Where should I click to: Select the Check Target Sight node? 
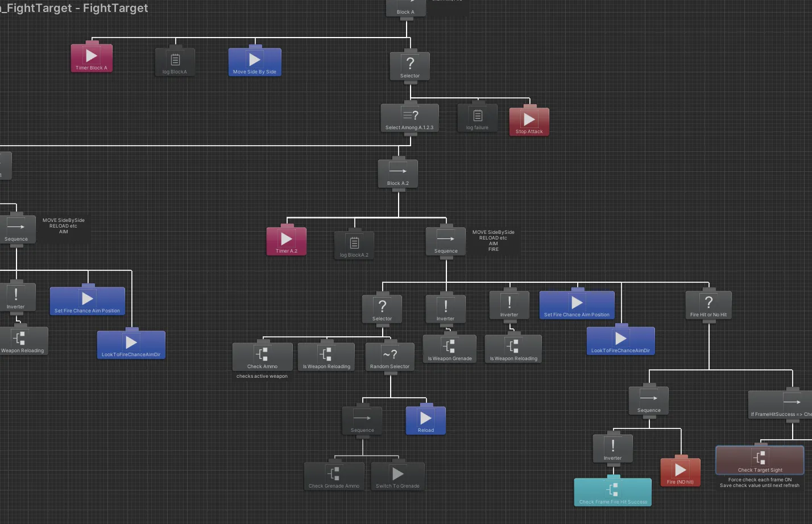click(x=760, y=460)
